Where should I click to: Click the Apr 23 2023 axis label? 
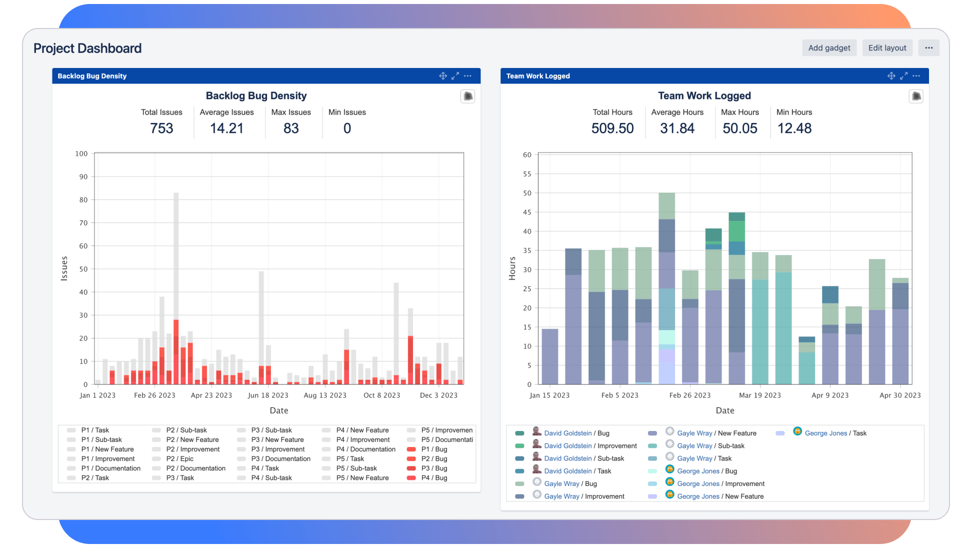pos(211,395)
